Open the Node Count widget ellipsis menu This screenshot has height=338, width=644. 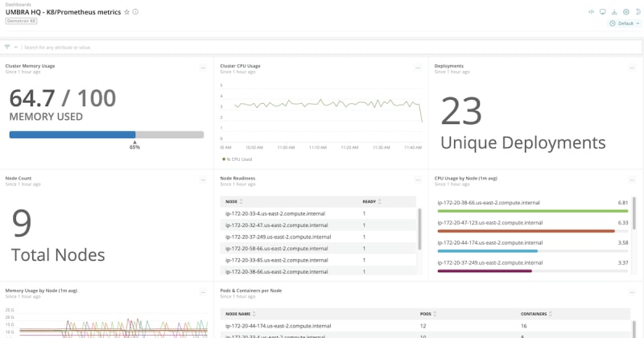pos(204,179)
